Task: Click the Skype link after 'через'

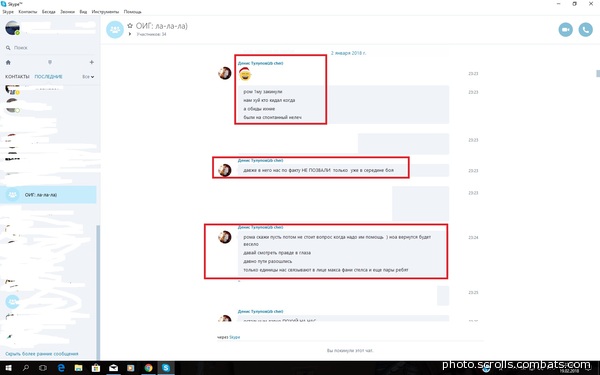Action: point(235,337)
